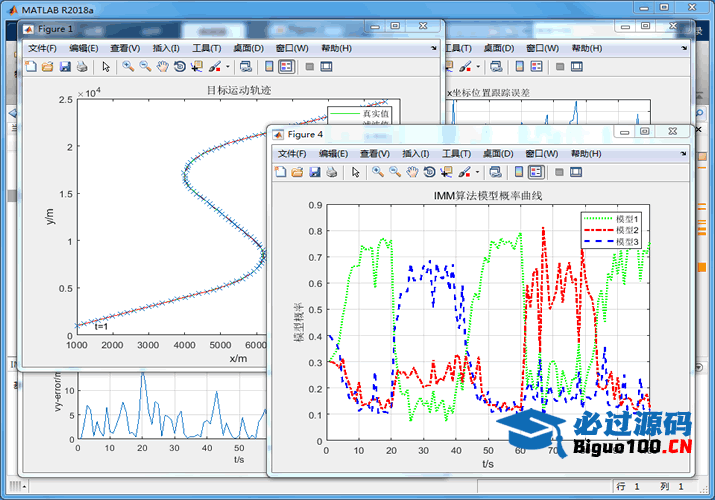Click Show Plot Tools icon in Figure 4
This screenshot has width=715, height=500.
576,172
